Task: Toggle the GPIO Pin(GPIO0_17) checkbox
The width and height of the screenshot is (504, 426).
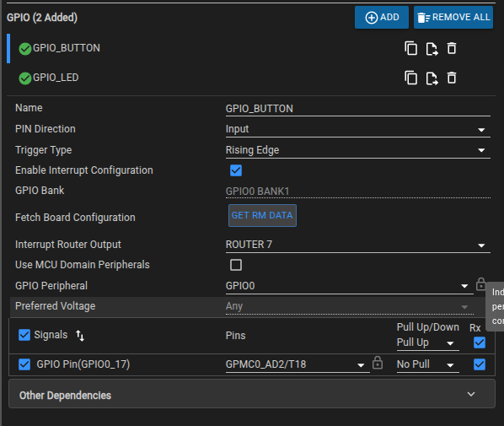Action: click(24, 364)
